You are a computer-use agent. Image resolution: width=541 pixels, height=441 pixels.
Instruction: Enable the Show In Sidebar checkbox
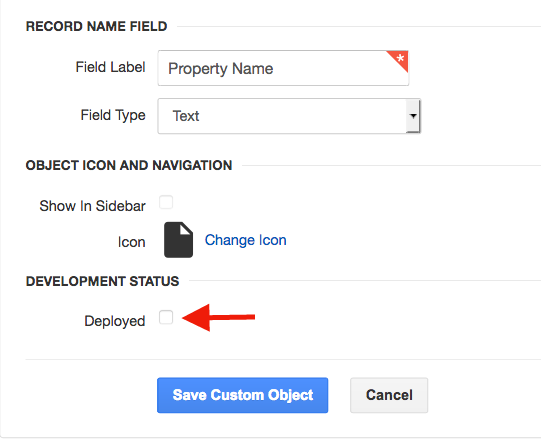pos(166,202)
